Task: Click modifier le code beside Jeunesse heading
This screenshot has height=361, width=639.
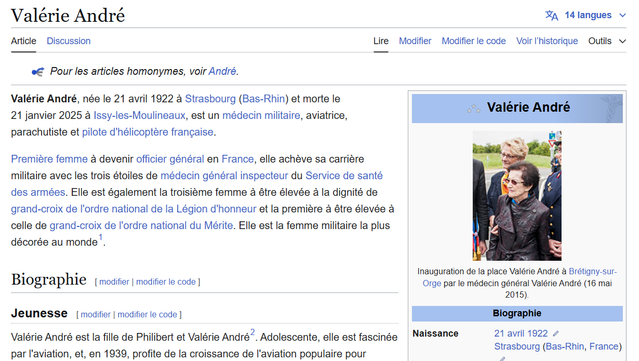Action: pos(147,315)
